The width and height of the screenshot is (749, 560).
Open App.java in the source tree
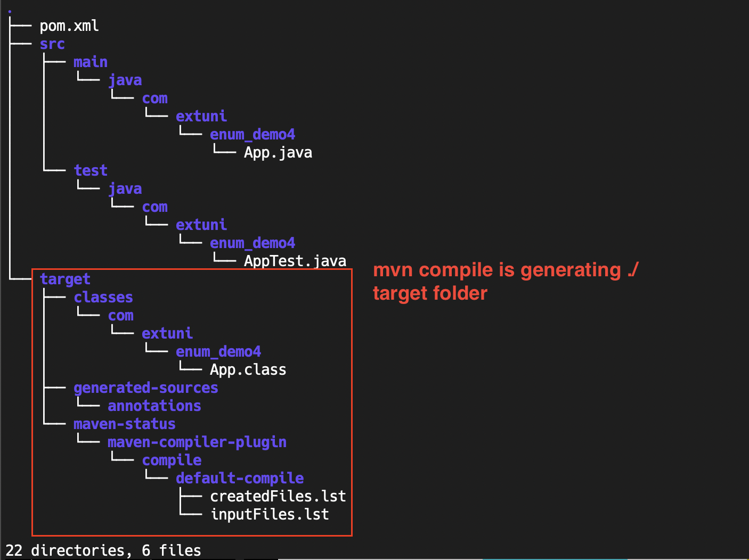point(278,152)
